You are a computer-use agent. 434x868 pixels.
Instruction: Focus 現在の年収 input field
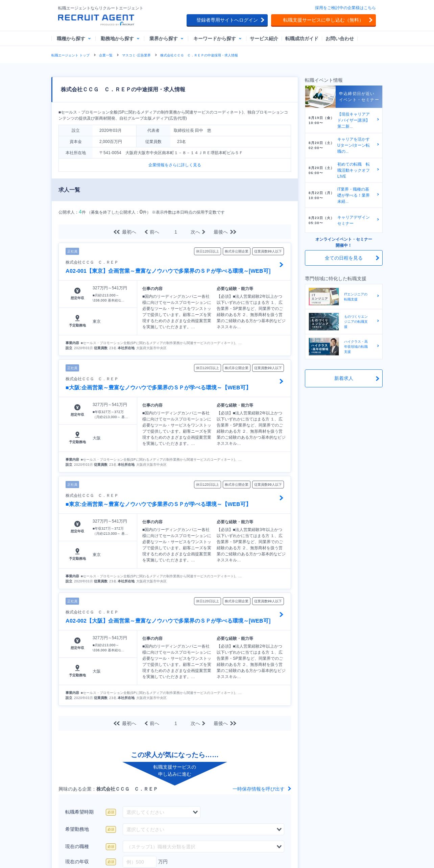click(140, 862)
